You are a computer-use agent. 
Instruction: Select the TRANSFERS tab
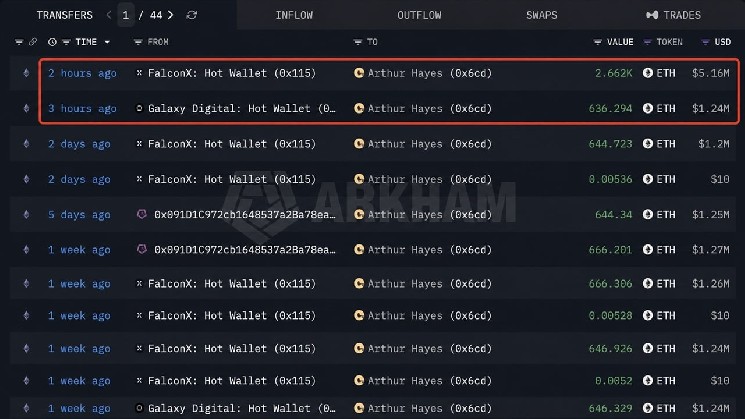click(x=65, y=15)
